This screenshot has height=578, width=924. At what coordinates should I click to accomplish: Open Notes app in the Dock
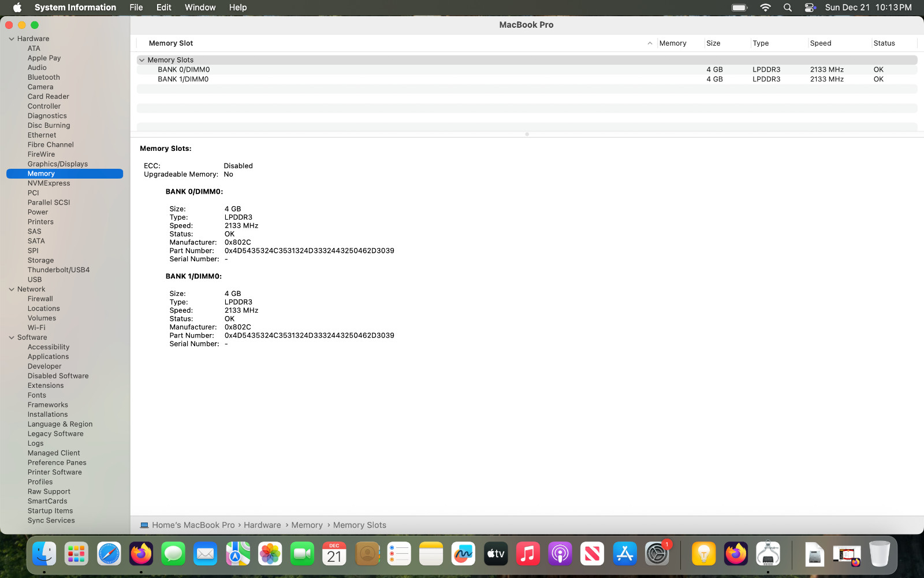[x=431, y=554]
